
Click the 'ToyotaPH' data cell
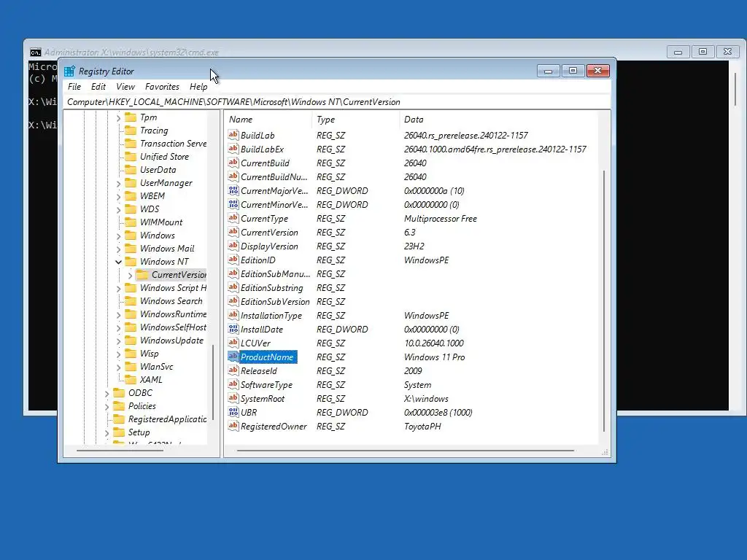click(x=422, y=426)
